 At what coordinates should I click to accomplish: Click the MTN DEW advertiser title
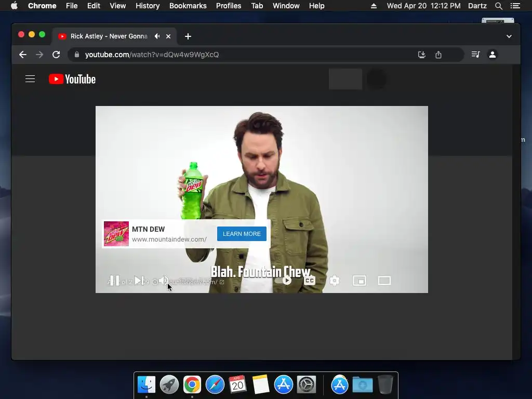click(x=148, y=229)
